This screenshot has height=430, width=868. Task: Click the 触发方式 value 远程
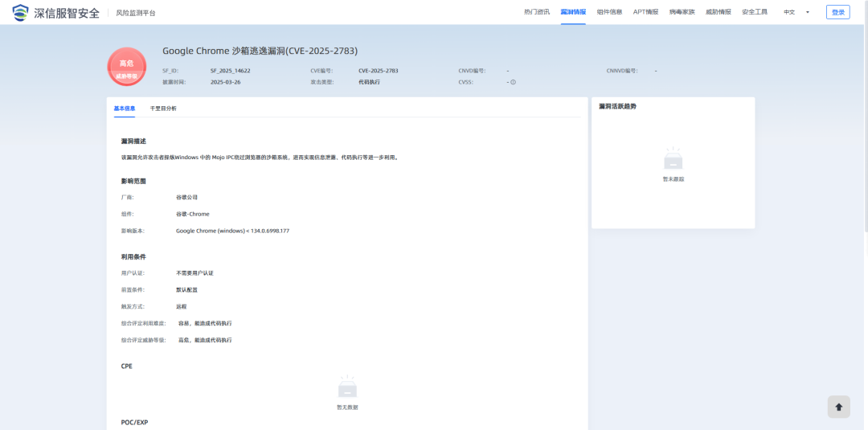point(182,306)
